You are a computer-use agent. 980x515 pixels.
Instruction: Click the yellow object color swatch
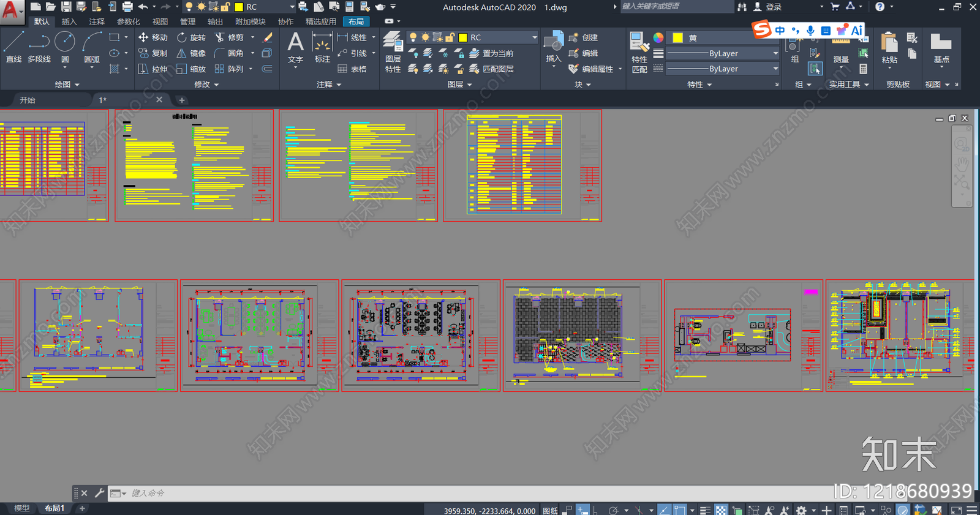677,37
